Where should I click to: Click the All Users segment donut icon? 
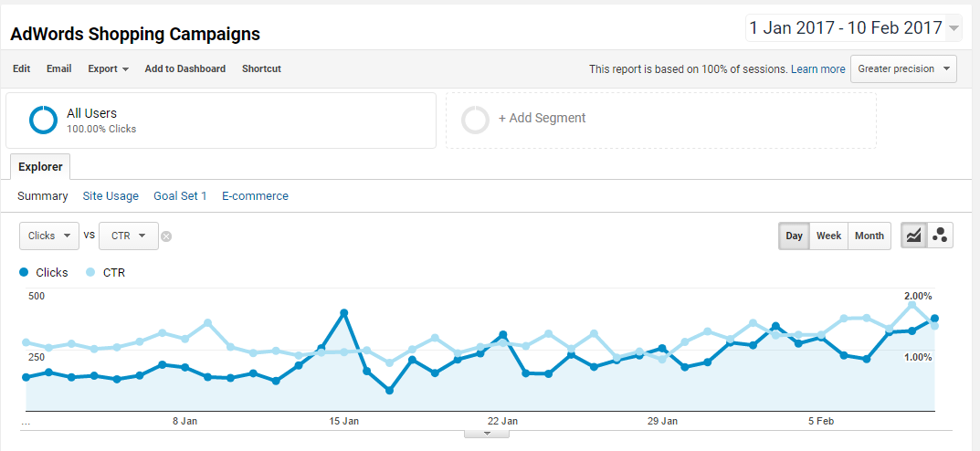[43, 120]
